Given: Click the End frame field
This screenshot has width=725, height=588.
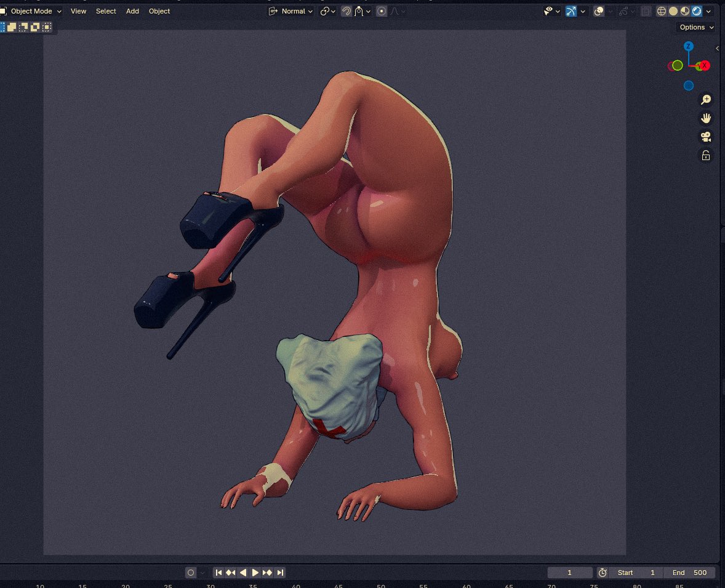Looking at the screenshot, I should click(689, 573).
